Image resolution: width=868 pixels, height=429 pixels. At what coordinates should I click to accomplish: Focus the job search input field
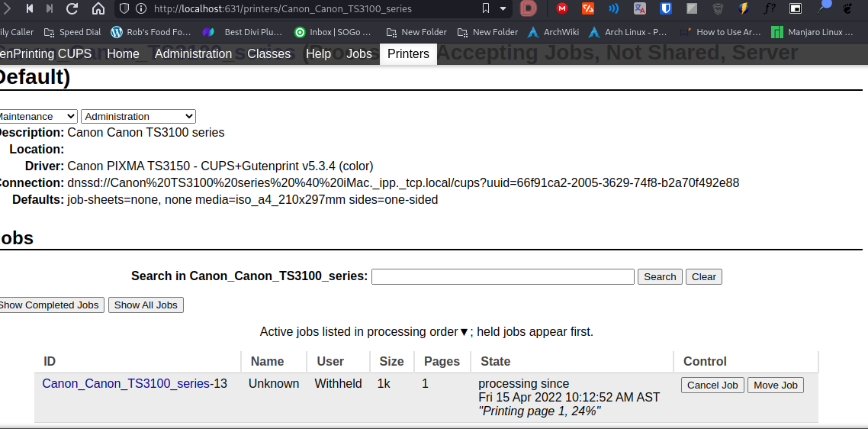pyautogui.click(x=503, y=276)
